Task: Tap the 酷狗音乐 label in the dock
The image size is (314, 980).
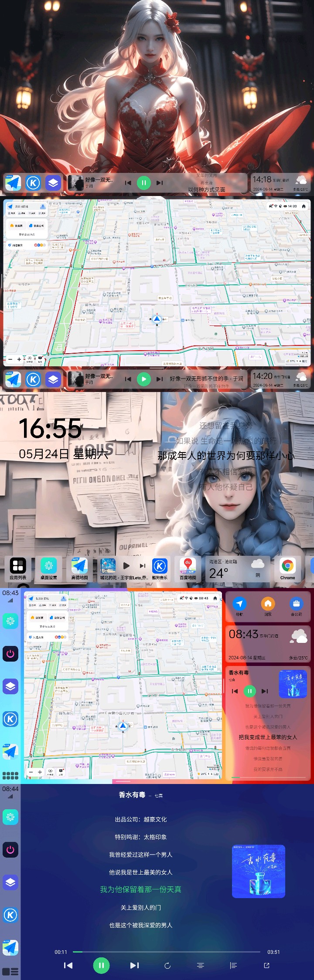Action: click(160, 578)
